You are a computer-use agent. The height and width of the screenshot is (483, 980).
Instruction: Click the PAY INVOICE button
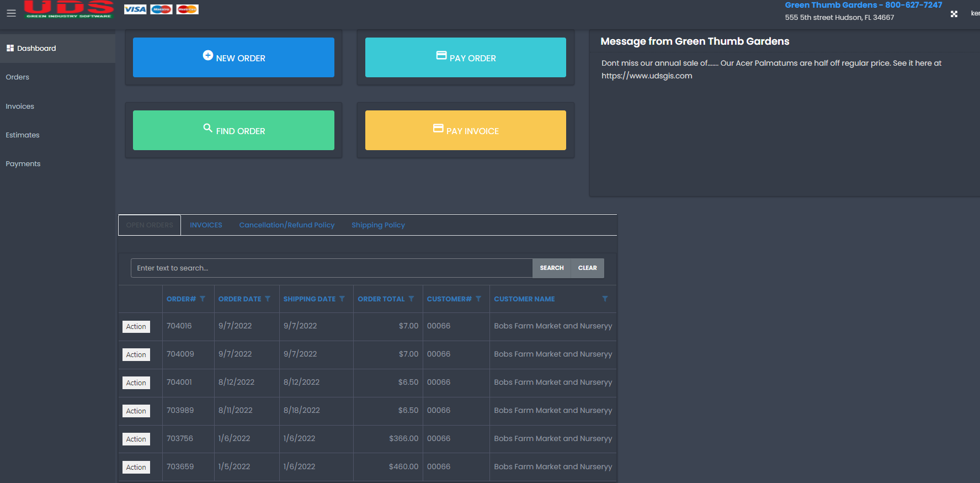pyautogui.click(x=466, y=130)
